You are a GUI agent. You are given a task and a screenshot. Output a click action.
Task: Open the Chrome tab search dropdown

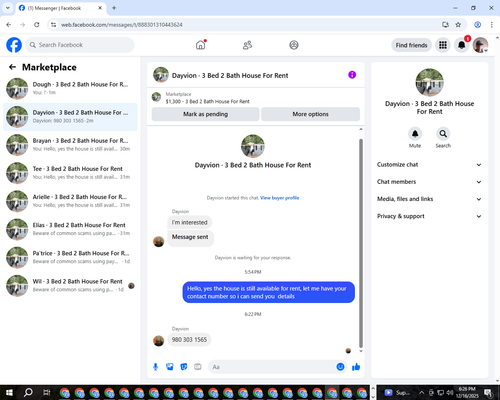pos(8,8)
